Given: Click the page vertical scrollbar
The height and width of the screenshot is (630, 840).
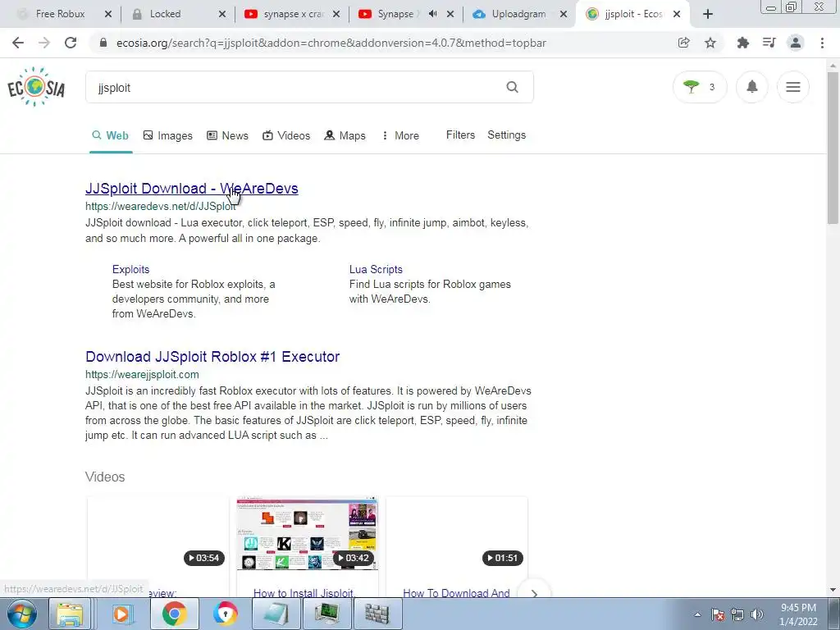Looking at the screenshot, I should tap(833, 148).
